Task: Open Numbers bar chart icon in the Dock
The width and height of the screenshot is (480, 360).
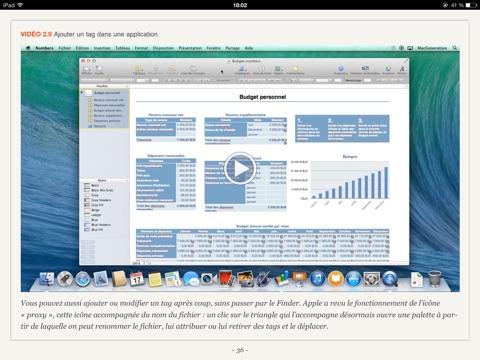Action: point(281,278)
